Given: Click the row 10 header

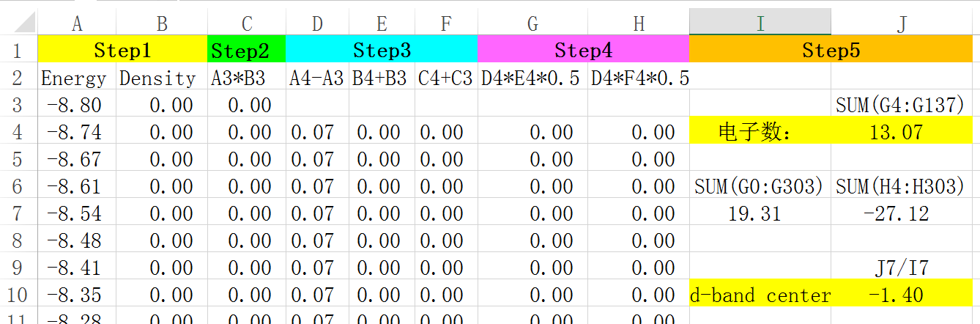Looking at the screenshot, I should pyautogui.click(x=18, y=295).
